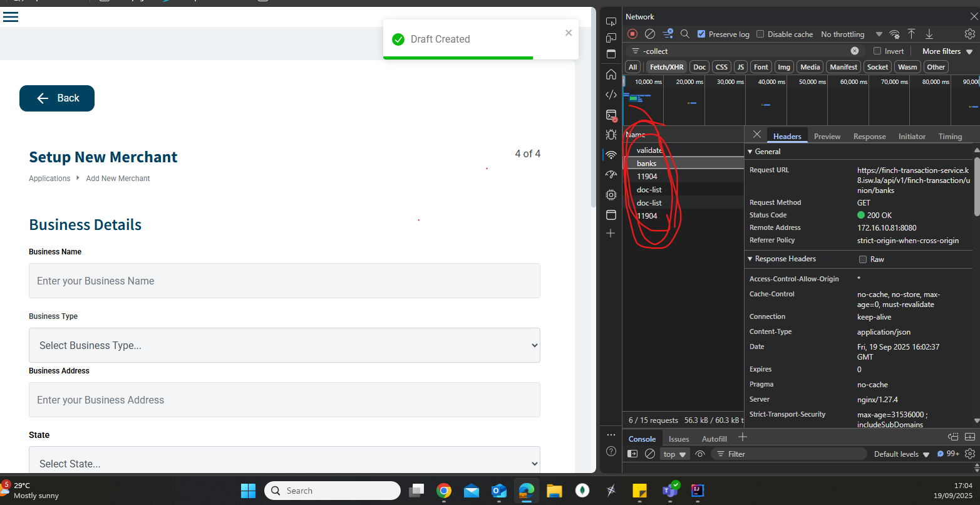This screenshot has height=505, width=980.
Task: Stop recording the network log
Action: pos(632,34)
